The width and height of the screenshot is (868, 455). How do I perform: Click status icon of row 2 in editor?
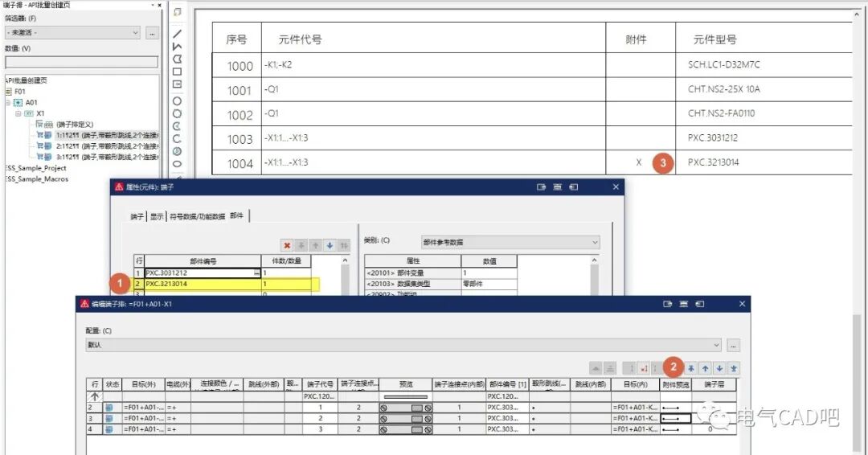tap(109, 408)
